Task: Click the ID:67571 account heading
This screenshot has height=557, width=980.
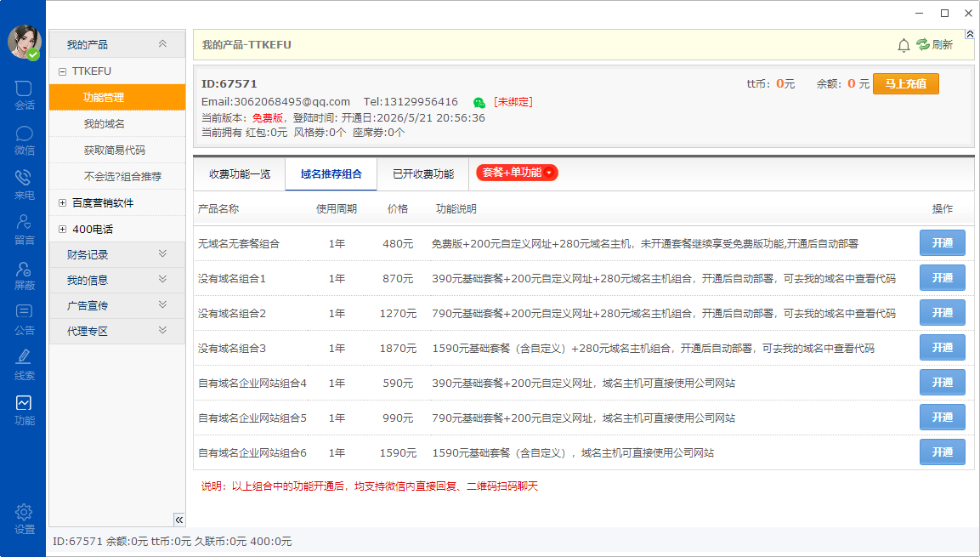Action: (229, 84)
